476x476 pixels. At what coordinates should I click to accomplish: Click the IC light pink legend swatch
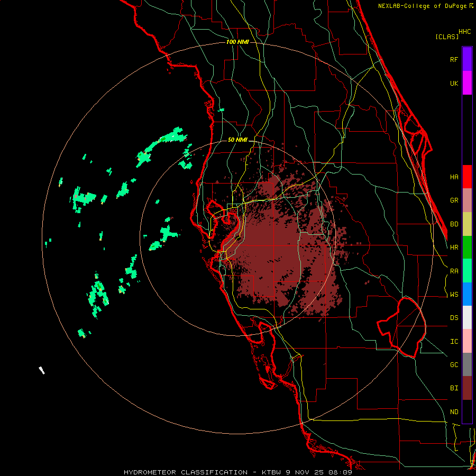(467, 341)
